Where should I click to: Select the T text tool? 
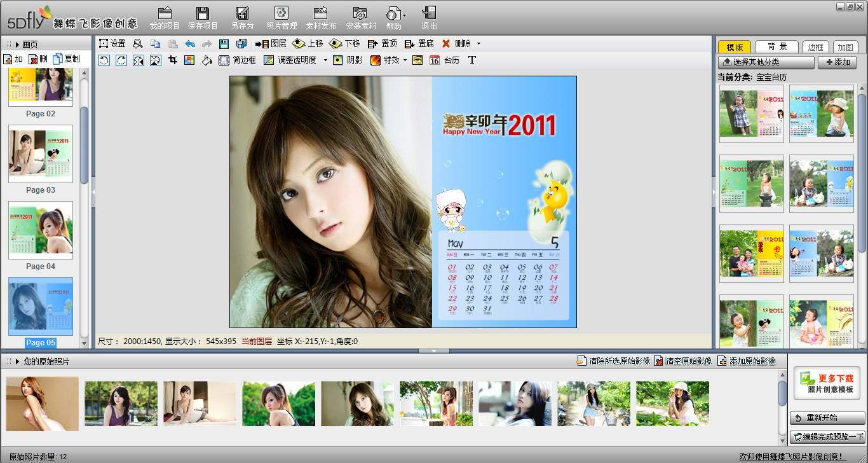pyautogui.click(x=472, y=60)
